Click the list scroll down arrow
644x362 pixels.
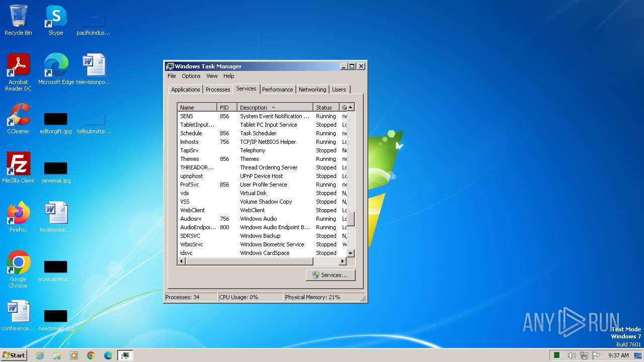(351, 253)
